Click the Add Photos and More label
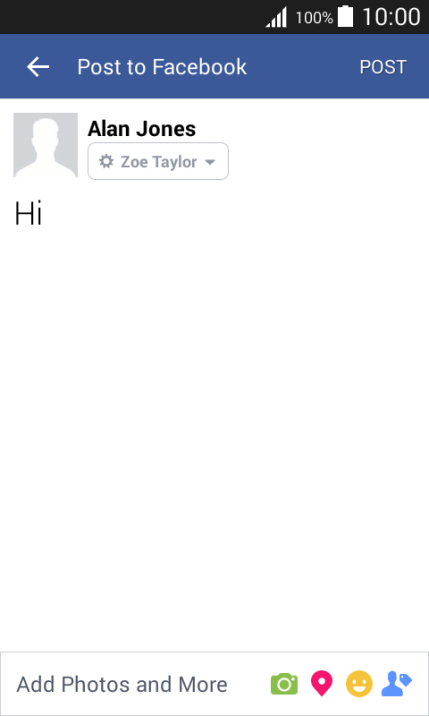The image size is (429, 716). point(122,684)
